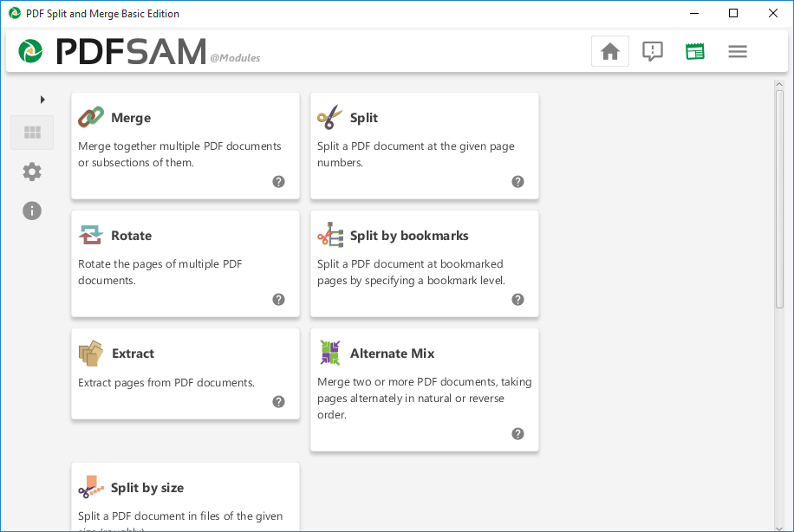Screen dimensions: 794x532
Task: Click the Split by bookmarks icon
Action: [x=330, y=235]
